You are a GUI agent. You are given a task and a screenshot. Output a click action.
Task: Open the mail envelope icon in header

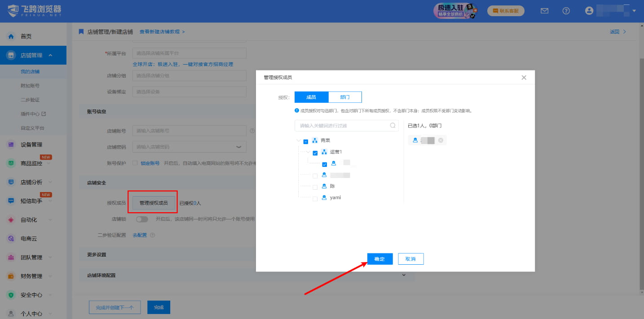(544, 10)
